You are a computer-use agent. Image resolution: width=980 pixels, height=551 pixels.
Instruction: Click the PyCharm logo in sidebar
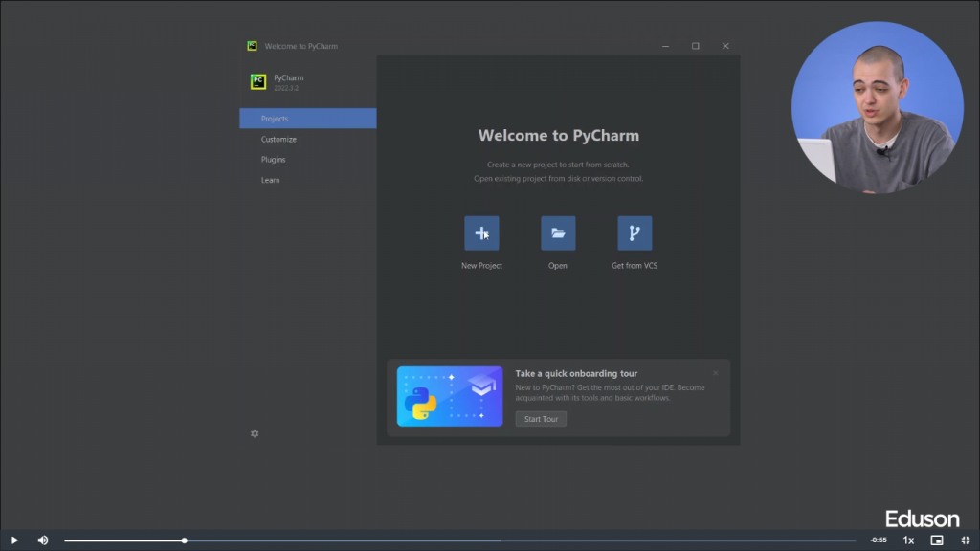(258, 82)
